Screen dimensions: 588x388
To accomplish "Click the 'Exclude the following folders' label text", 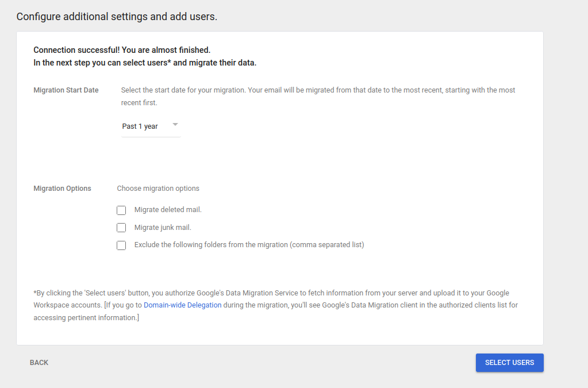I will (249, 245).
